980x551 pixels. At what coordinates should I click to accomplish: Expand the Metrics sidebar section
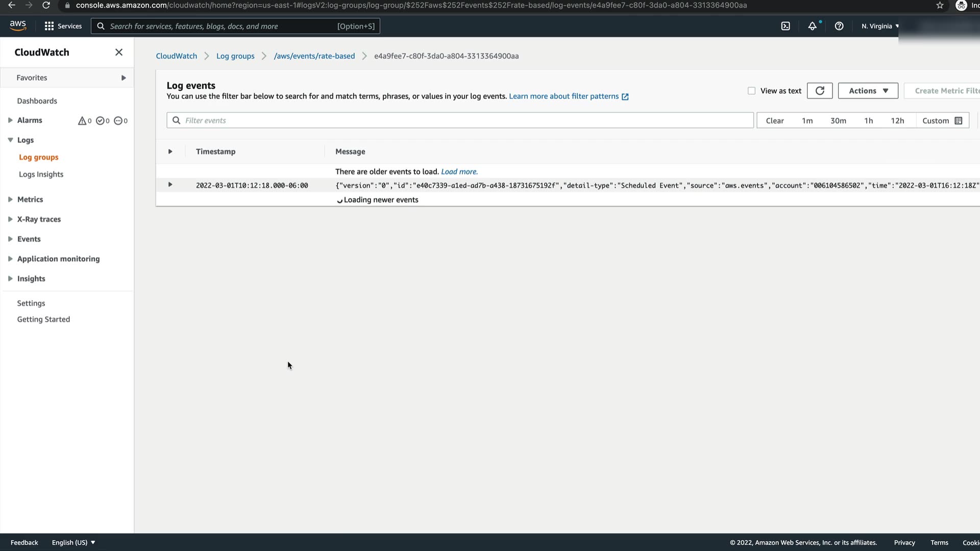tap(30, 199)
